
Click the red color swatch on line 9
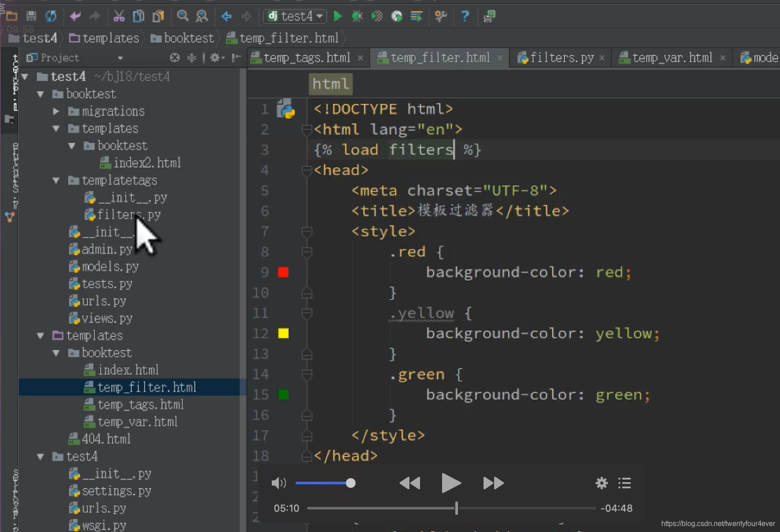[283, 272]
